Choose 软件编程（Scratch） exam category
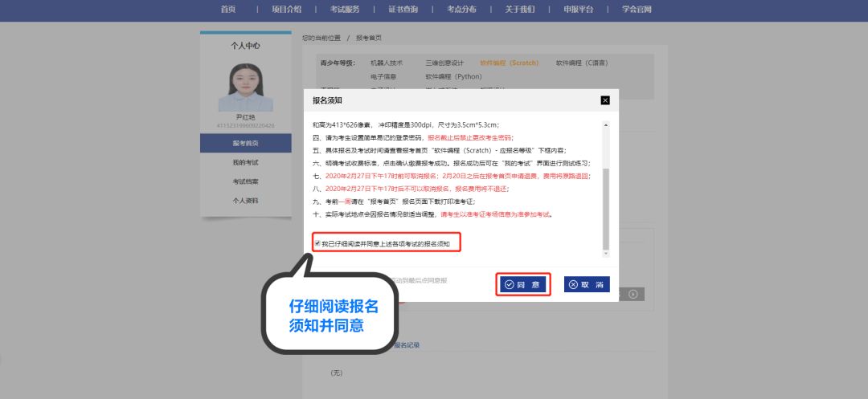Viewport: 868px width, 399px height. 510,63
